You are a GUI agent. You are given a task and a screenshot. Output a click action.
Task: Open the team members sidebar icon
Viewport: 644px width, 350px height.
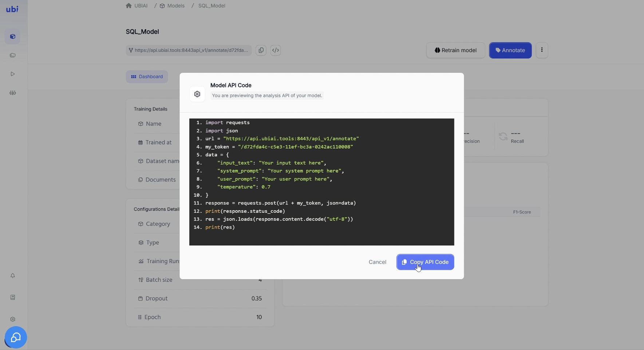click(x=13, y=93)
